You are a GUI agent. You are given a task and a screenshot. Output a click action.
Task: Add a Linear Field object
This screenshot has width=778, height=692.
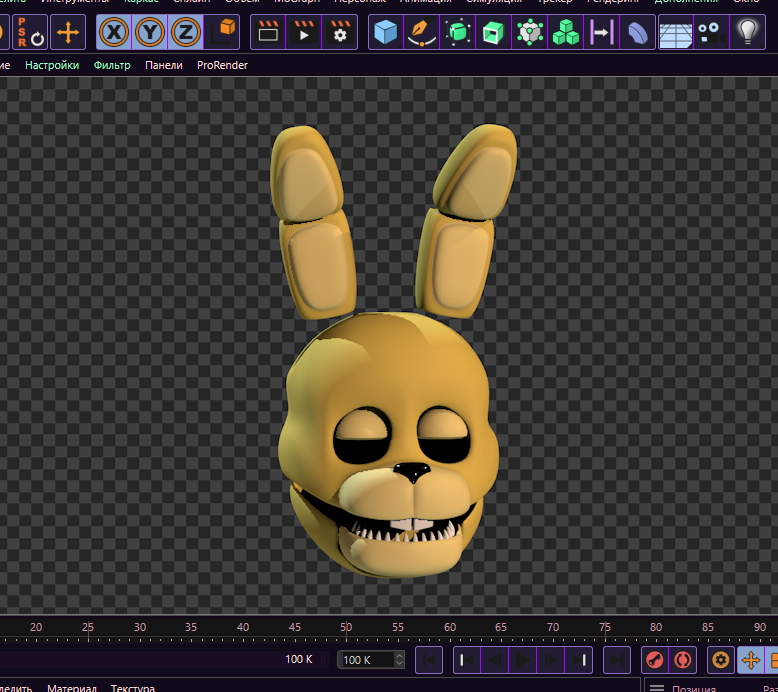[x=601, y=32]
